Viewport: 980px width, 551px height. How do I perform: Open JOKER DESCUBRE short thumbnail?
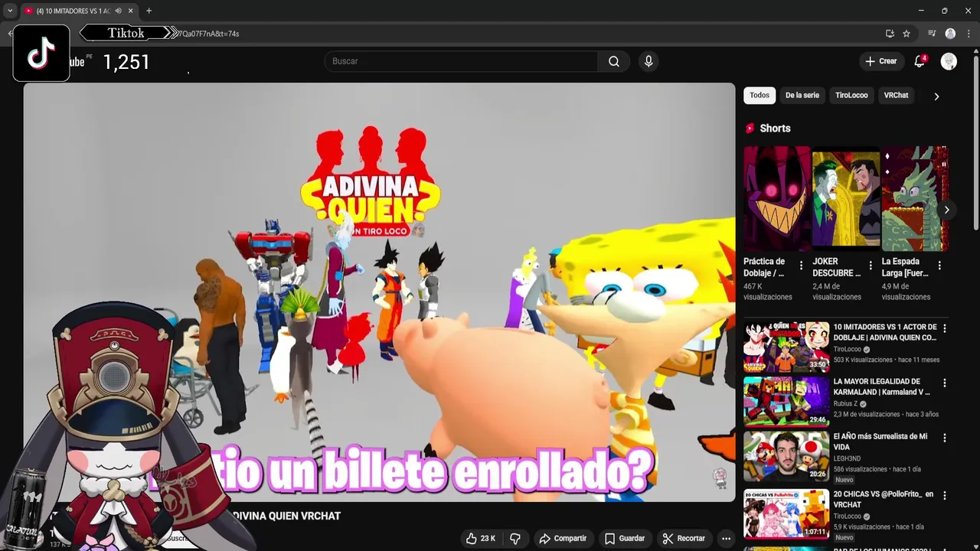pos(846,199)
